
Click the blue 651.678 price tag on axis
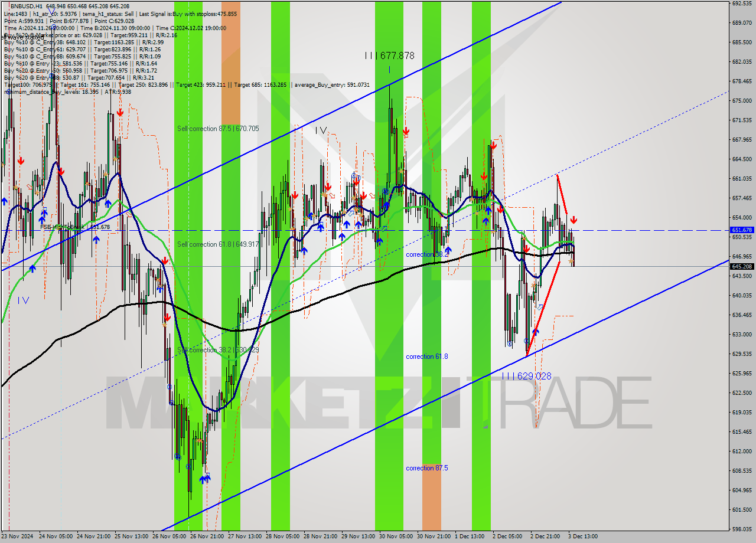(742, 230)
